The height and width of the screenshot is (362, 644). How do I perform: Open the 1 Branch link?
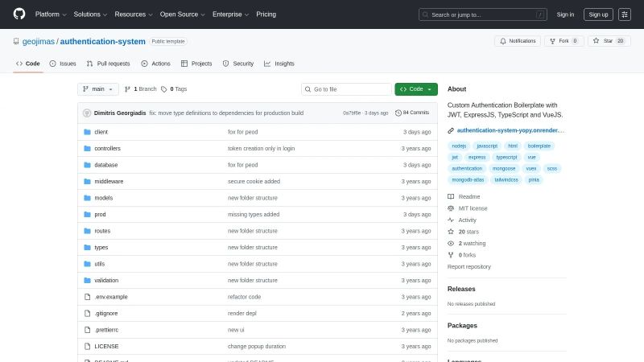[x=140, y=89]
